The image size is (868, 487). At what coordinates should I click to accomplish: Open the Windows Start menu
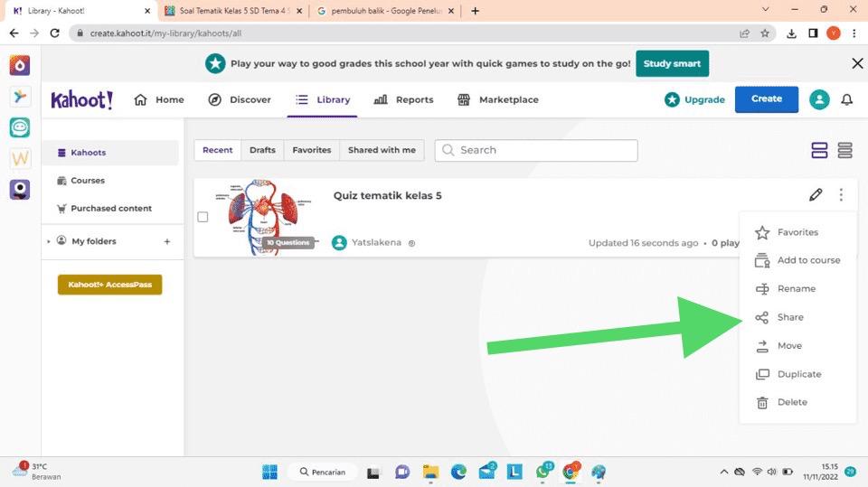coord(269,472)
